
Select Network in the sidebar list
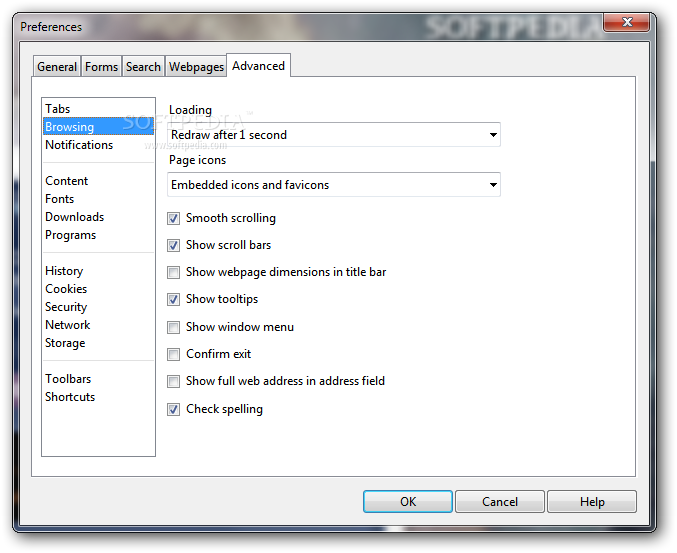[x=98, y=325]
